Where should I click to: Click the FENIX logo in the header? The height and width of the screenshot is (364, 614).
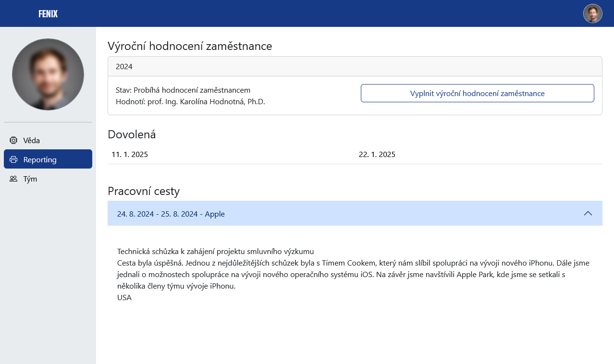pos(48,14)
